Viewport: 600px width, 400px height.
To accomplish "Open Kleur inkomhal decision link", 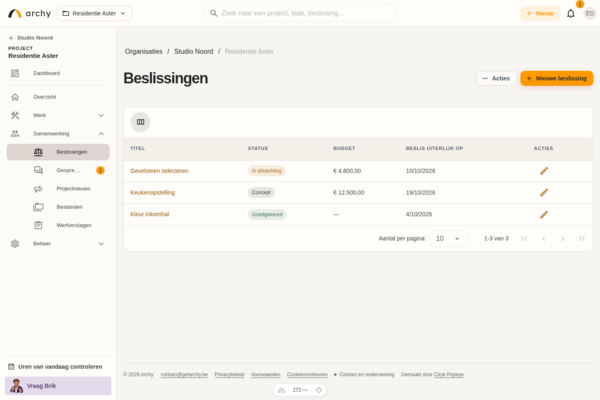I will 150,214.
